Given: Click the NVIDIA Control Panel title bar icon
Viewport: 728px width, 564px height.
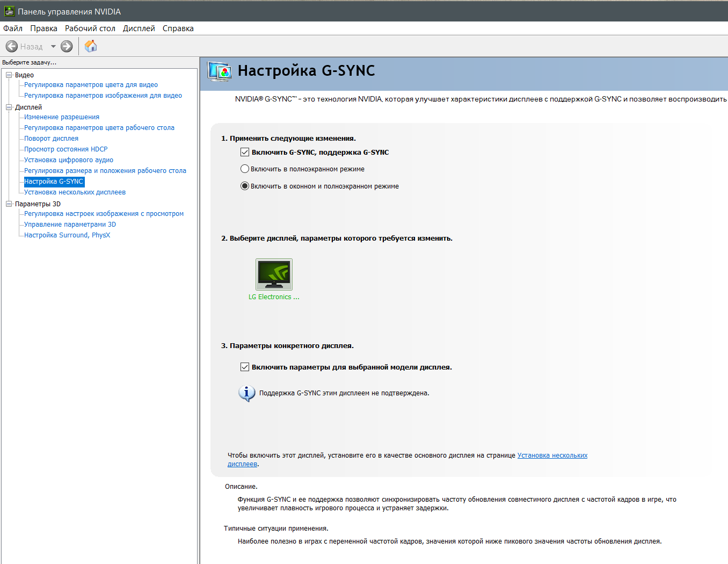Looking at the screenshot, I should [x=9, y=11].
